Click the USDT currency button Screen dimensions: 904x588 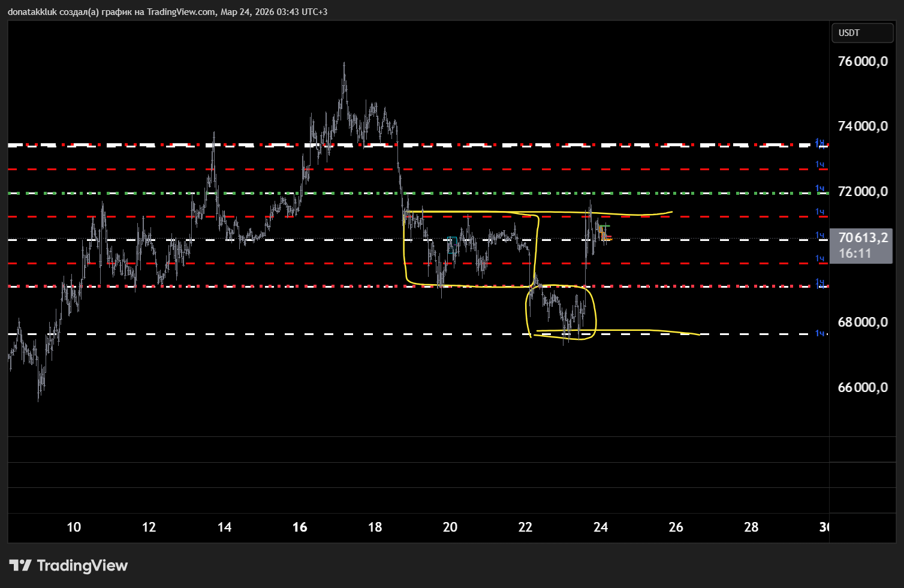861,33
